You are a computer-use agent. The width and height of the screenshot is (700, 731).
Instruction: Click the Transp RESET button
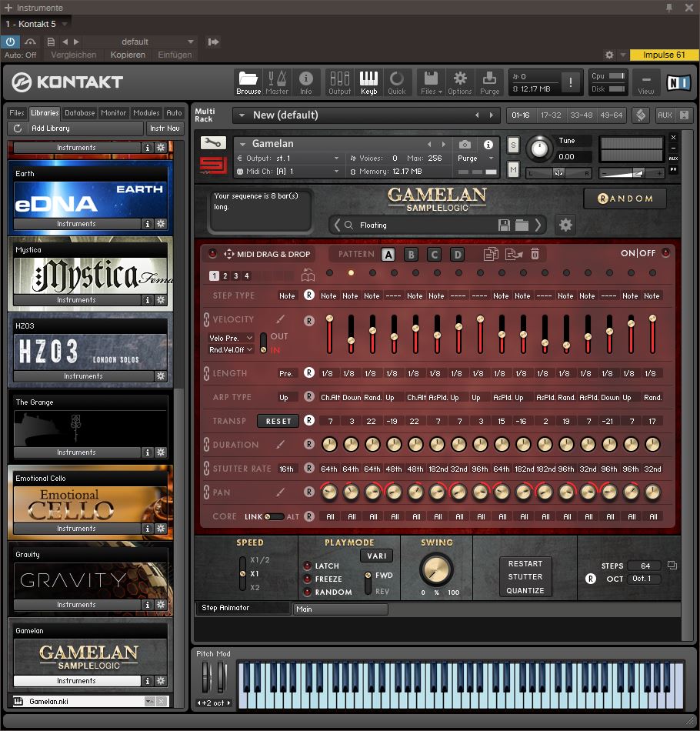(278, 421)
